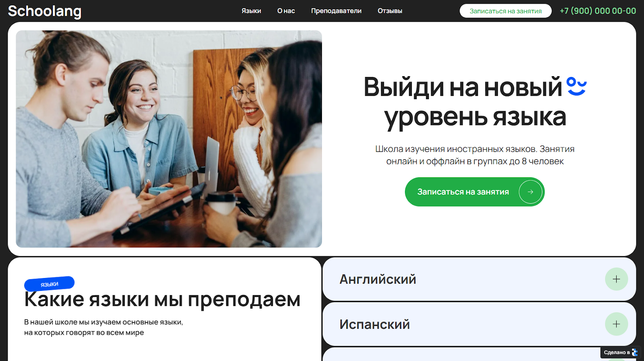Image resolution: width=644 pixels, height=361 pixels.
Task: Click the Tilda logo icon in badge
Action: click(635, 353)
